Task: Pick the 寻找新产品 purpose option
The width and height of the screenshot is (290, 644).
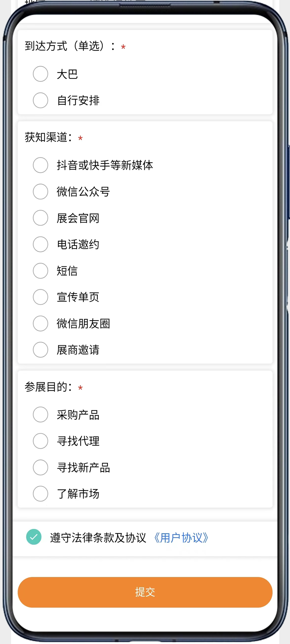Action: (41, 467)
